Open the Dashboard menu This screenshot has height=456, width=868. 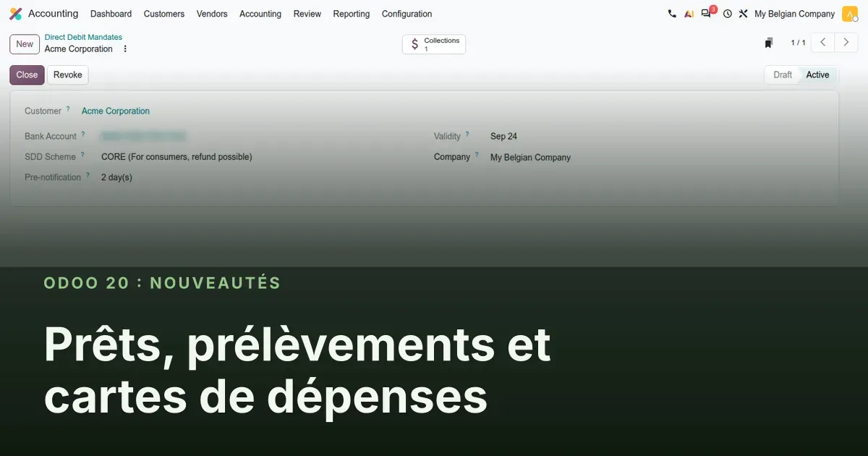pos(111,14)
